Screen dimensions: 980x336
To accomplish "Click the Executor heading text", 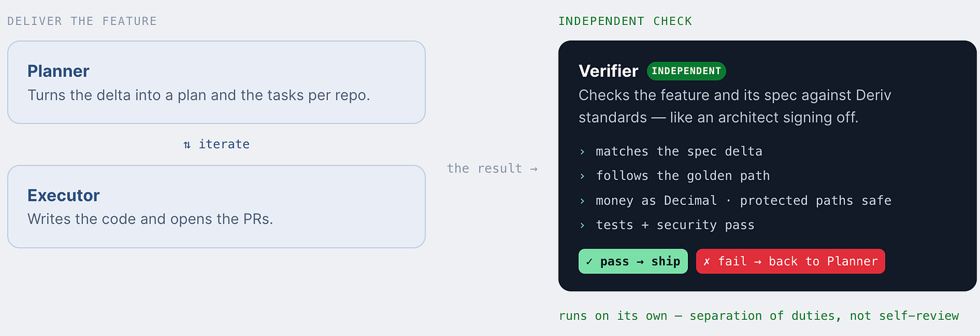I will [63, 195].
